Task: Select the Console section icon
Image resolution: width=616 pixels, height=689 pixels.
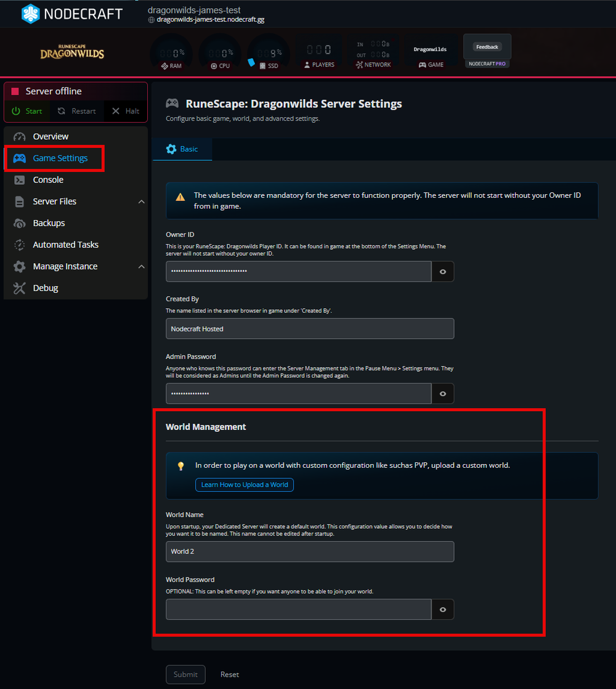Action: pyautogui.click(x=19, y=179)
